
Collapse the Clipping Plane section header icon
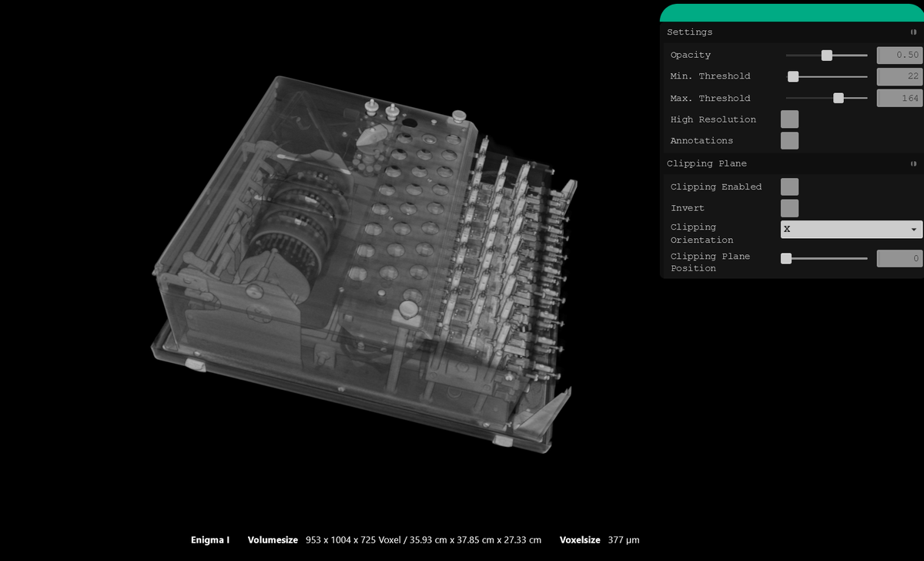(913, 164)
